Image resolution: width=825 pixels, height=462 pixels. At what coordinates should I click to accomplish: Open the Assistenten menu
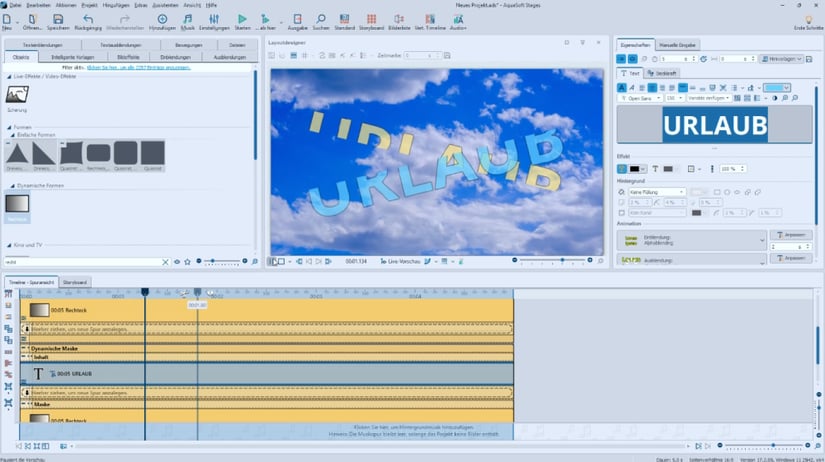pyautogui.click(x=165, y=5)
